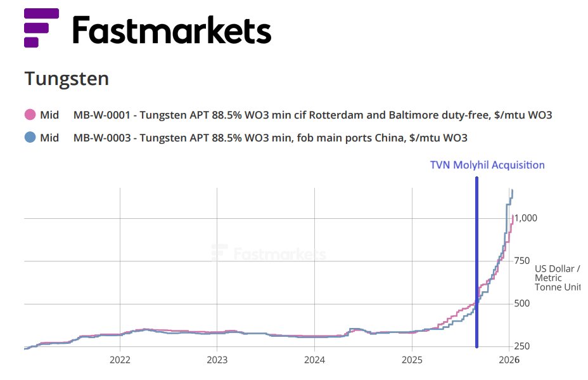Click the Mid label beside the blue swatch
The height and width of the screenshot is (380, 588).
(49, 138)
